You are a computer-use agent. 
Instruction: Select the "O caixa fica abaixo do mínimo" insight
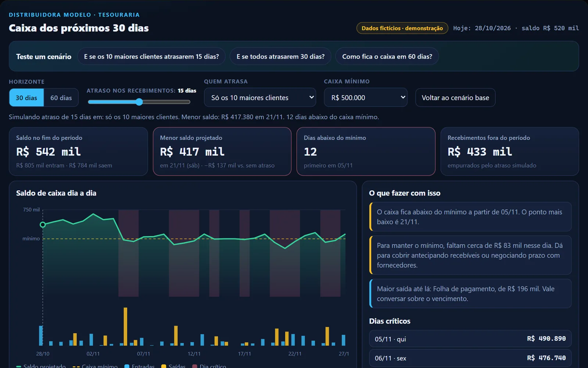coord(470,217)
